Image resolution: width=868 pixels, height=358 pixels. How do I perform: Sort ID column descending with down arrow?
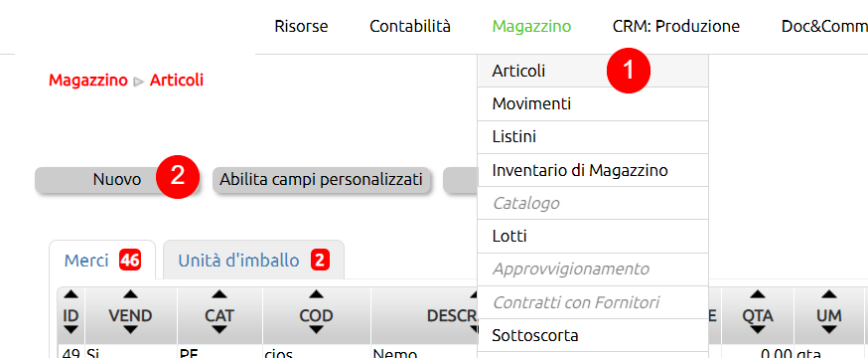tap(71, 330)
